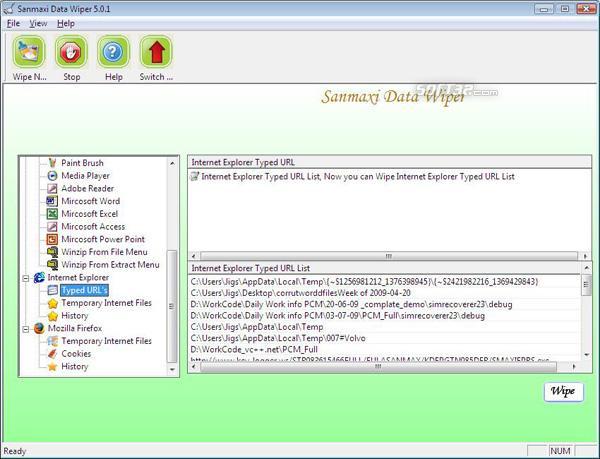
Task: Click the Internet Explorer Typed URL header
Action: tap(390, 162)
